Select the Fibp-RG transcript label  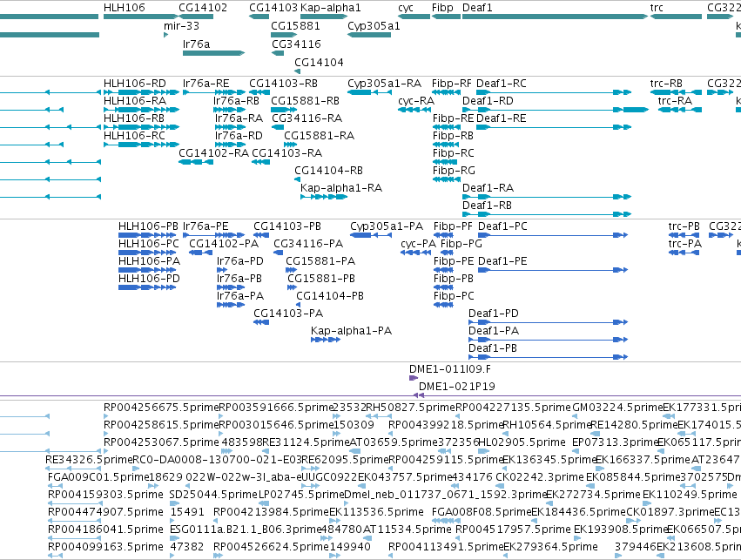(455, 170)
